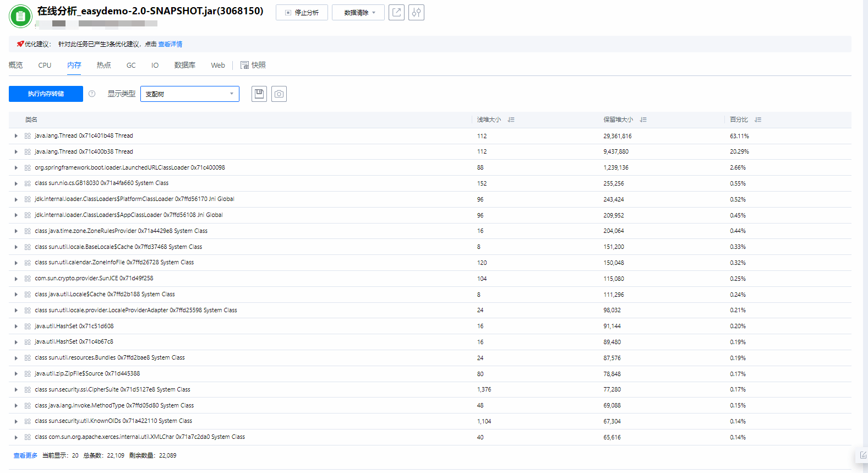Click the 总条数 22,109 text
Image resolution: width=868 pixels, height=473 pixels.
(x=104, y=455)
